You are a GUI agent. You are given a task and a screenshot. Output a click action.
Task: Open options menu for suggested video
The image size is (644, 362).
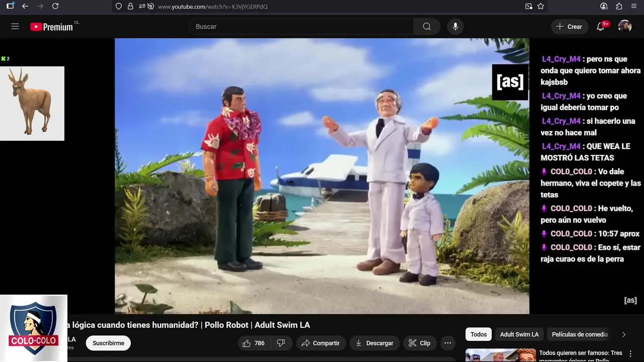pyautogui.click(x=631, y=354)
